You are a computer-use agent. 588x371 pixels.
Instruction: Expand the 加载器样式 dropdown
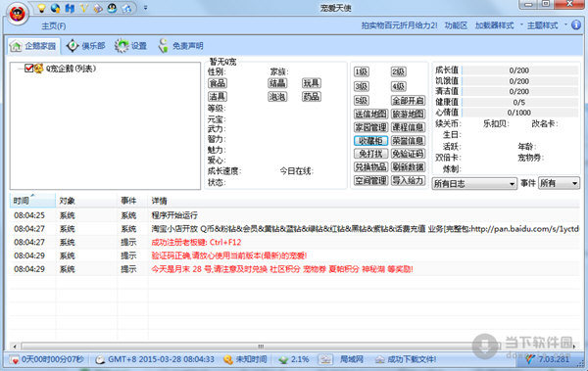[x=499, y=25]
